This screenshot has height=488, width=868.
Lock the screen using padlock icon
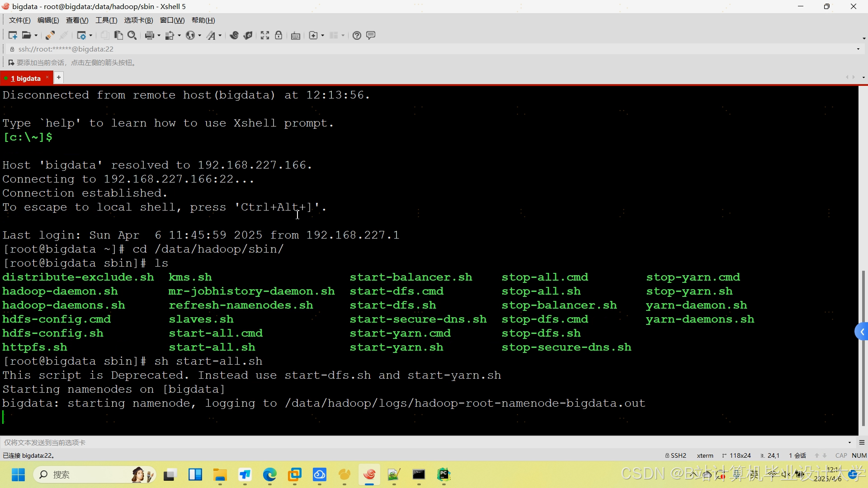[x=278, y=35]
